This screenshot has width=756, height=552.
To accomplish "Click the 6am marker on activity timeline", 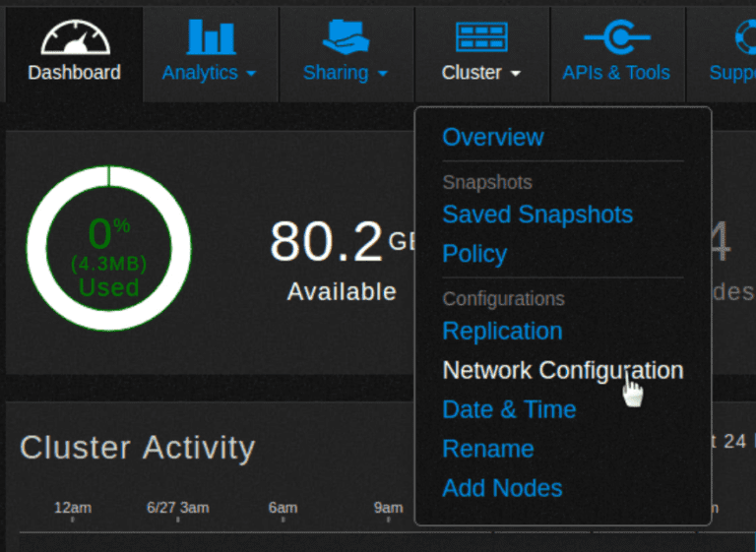I will point(283,509).
